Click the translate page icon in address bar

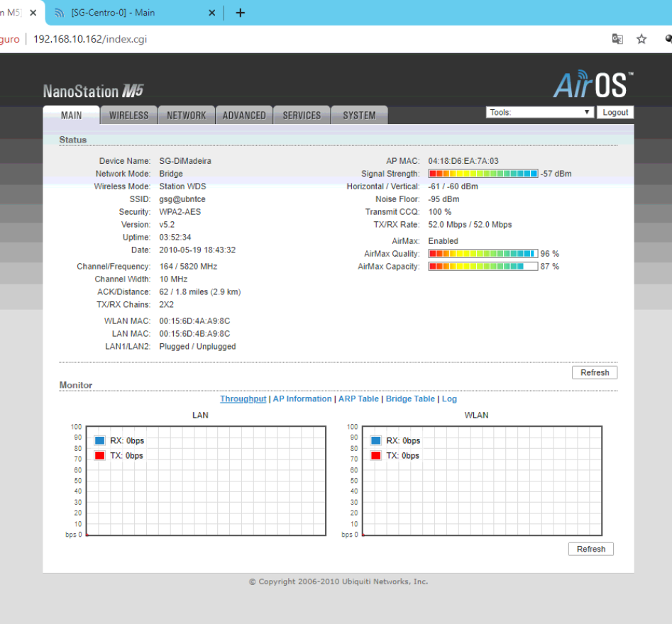(617, 39)
